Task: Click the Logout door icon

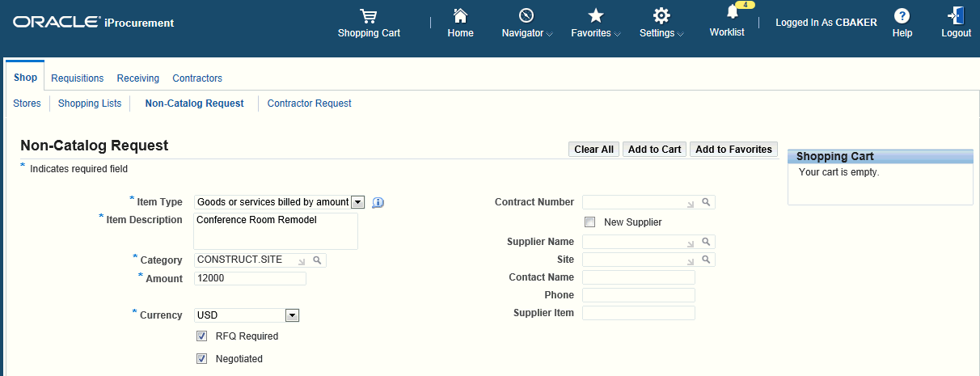Action: (956, 16)
